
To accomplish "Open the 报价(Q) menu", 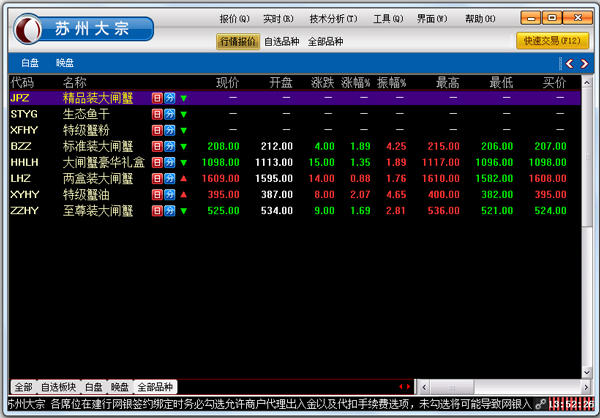I will pos(234,18).
